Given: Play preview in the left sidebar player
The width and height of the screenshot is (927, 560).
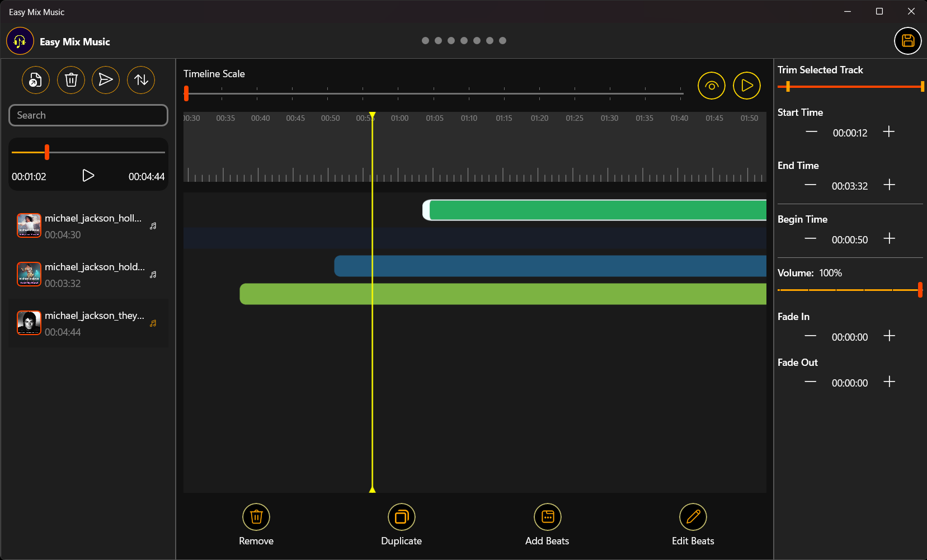Looking at the screenshot, I should pyautogui.click(x=88, y=175).
